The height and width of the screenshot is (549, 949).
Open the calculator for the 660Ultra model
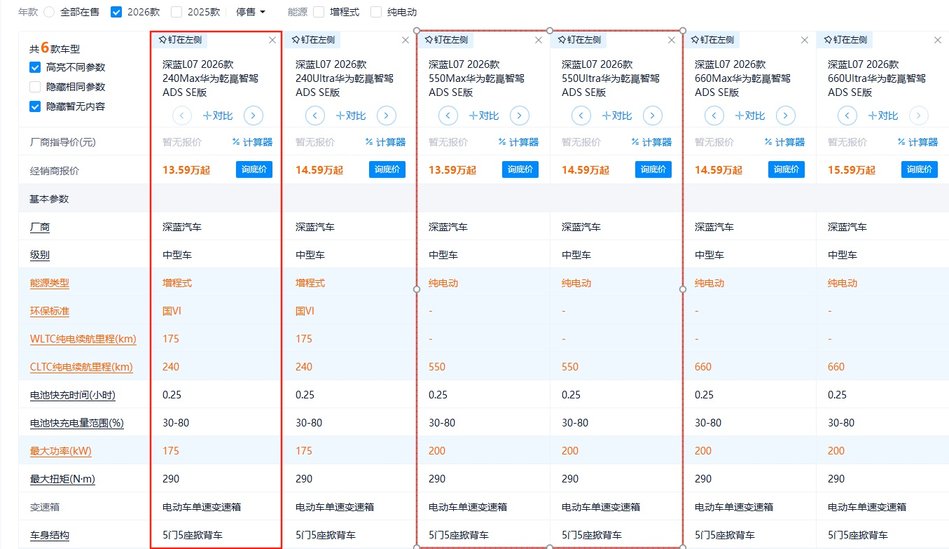(918, 142)
